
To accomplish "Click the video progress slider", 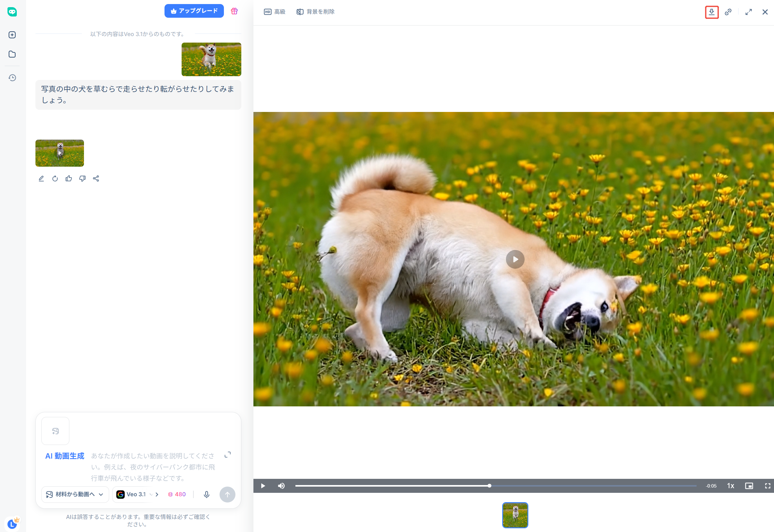I will pos(489,486).
